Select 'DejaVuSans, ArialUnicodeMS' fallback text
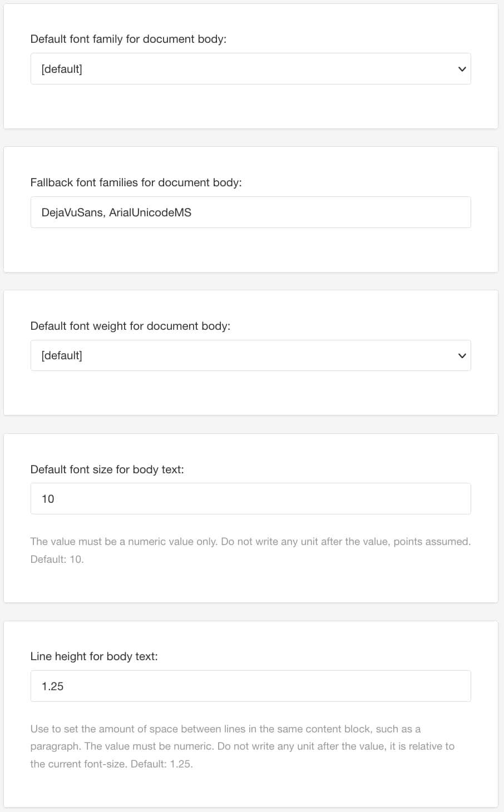Viewport: 504px width, 812px height. click(116, 212)
